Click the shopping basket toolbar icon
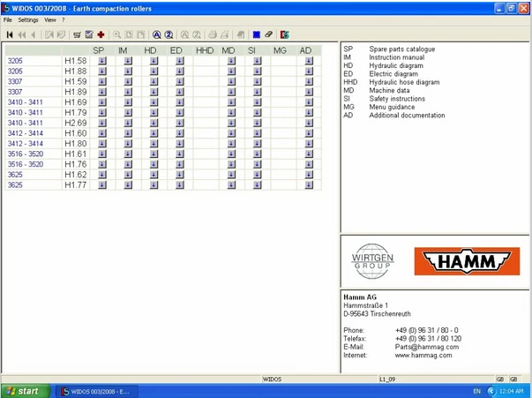The height and width of the screenshot is (398, 532). [x=77, y=34]
